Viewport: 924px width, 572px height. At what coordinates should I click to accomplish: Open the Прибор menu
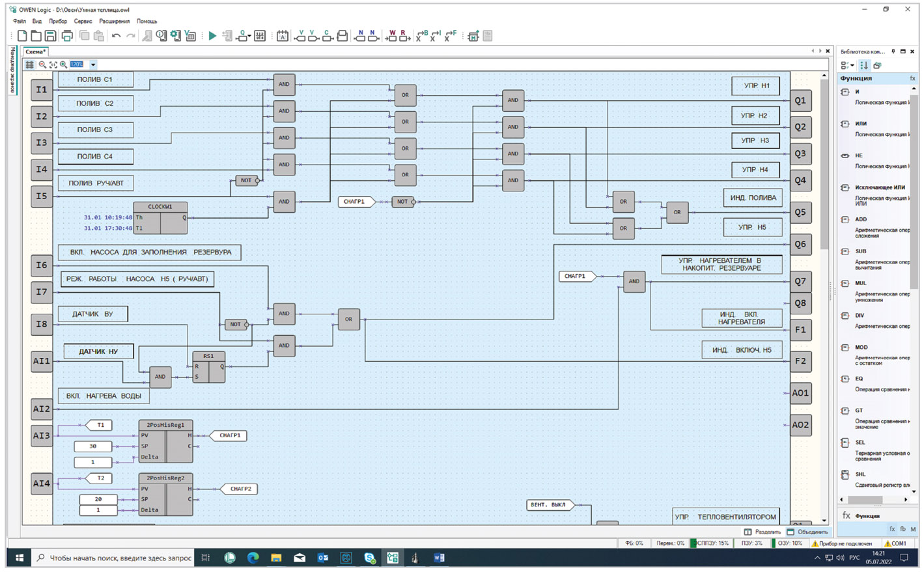point(57,21)
